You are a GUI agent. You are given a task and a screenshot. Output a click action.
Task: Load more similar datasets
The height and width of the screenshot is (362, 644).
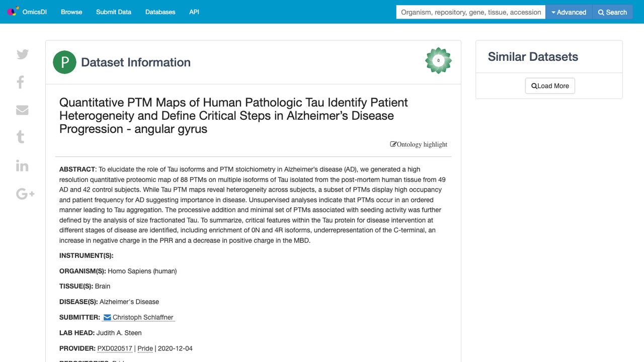point(550,86)
